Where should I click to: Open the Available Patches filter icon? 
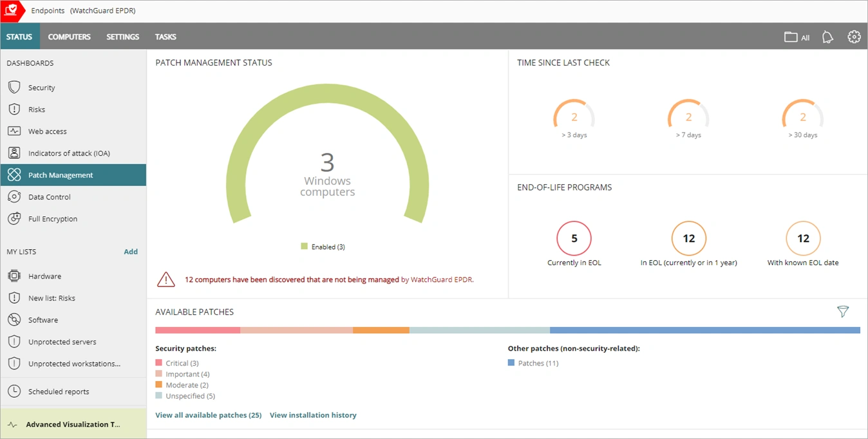[843, 312]
